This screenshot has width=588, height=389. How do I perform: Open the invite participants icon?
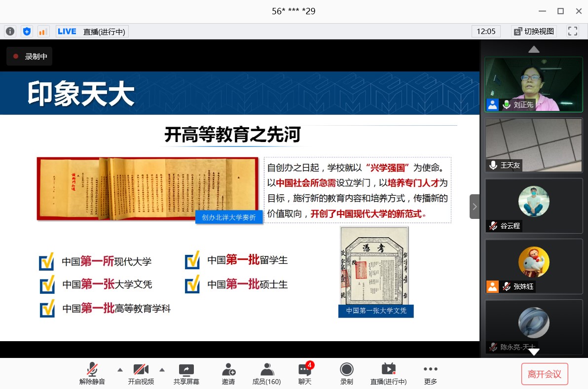coord(228,374)
